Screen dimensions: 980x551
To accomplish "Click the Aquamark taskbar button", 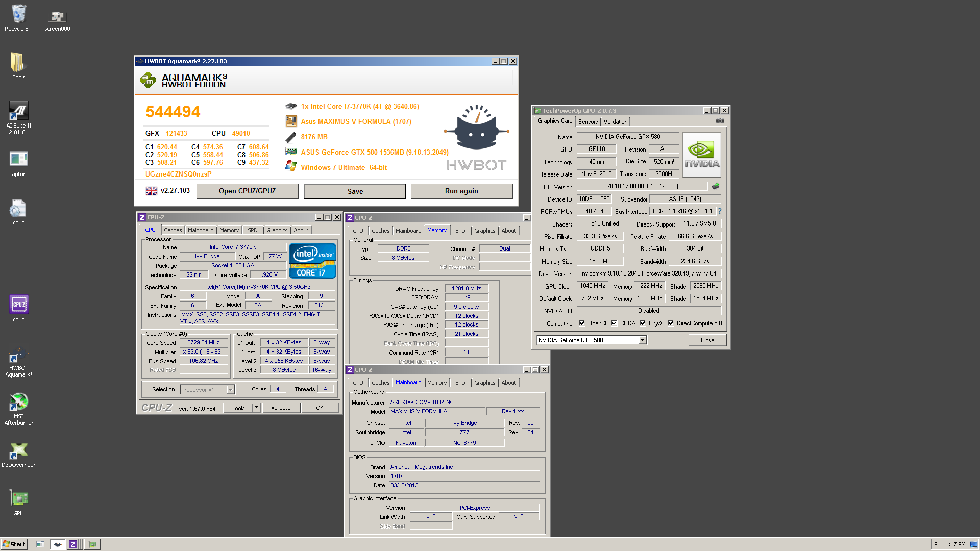I will pyautogui.click(x=58, y=544).
